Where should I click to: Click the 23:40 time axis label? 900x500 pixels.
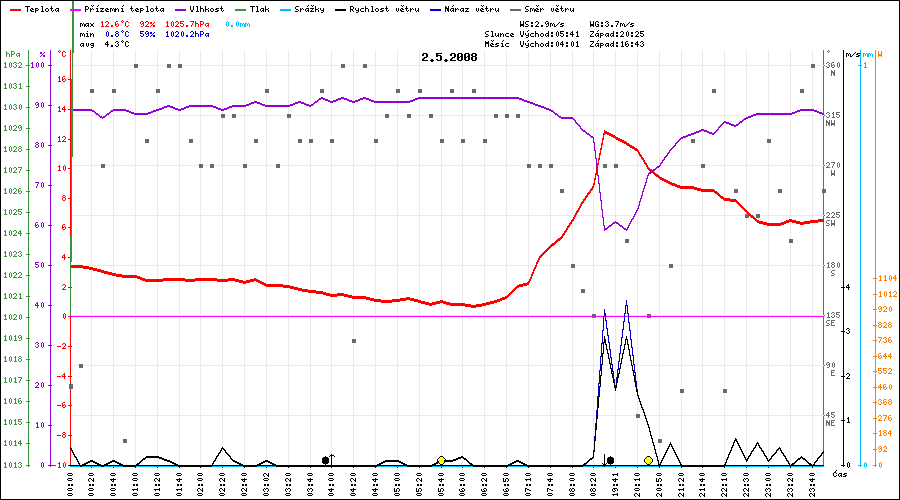click(812, 485)
